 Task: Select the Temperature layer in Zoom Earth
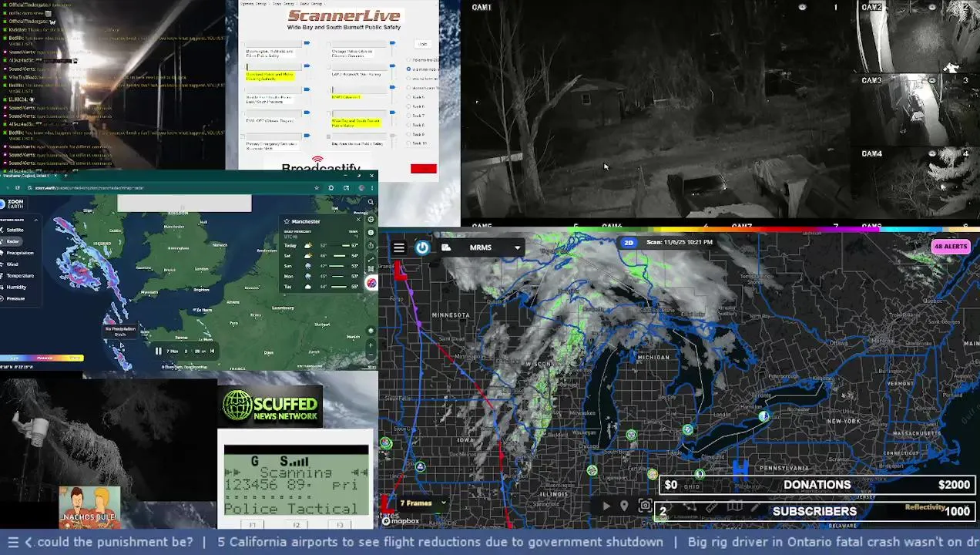click(x=17, y=275)
